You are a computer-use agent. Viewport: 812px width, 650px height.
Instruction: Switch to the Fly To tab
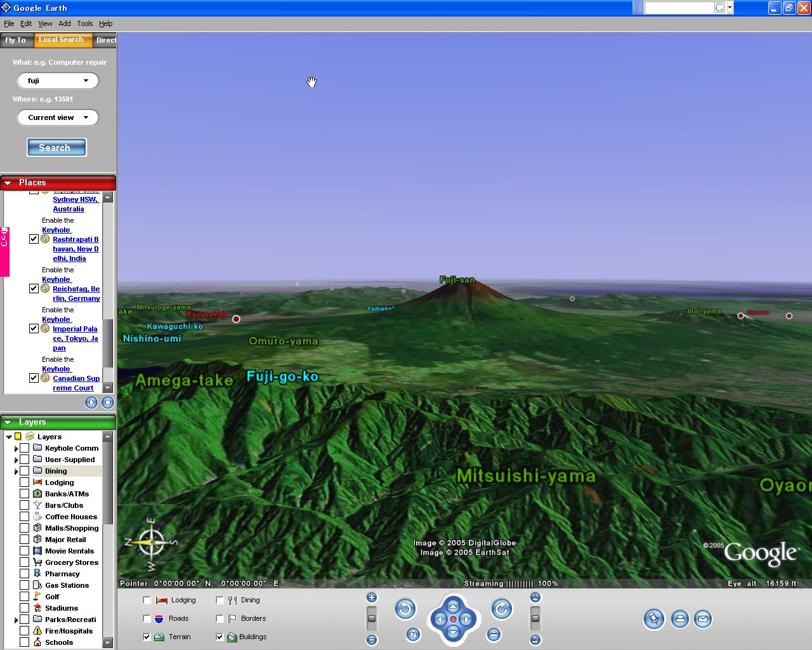tap(16, 40)
